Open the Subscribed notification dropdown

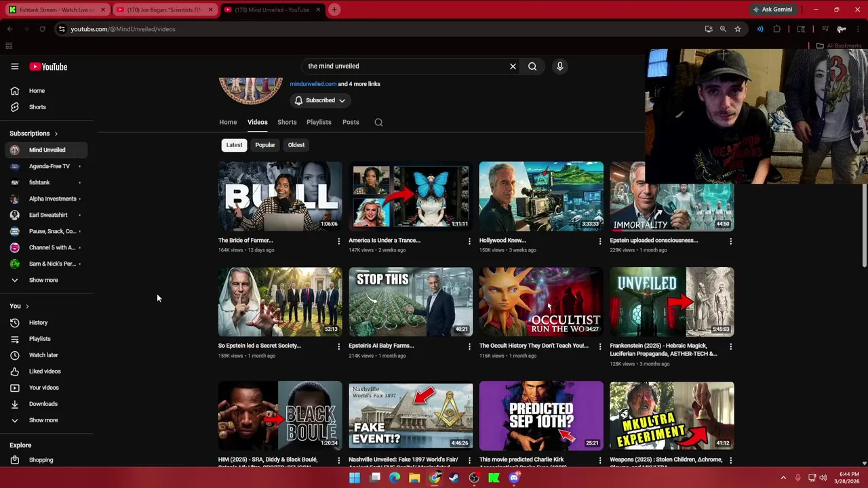[x=320, y=100]
